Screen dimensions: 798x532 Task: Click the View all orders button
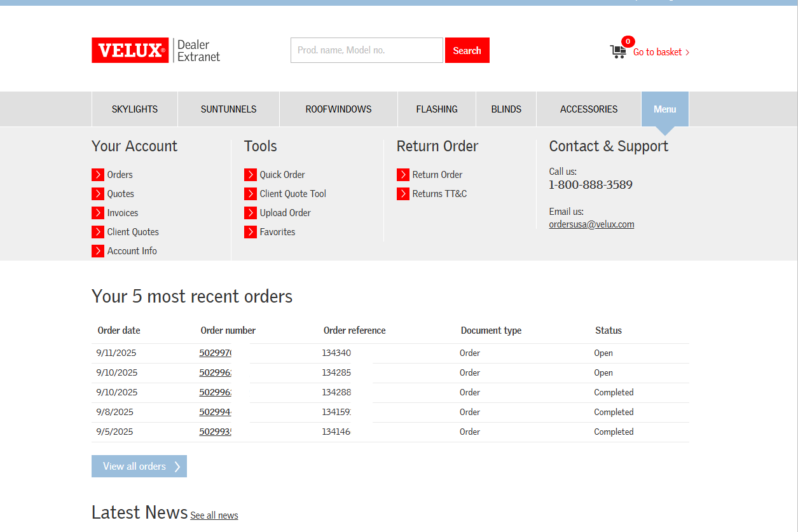point(139,467)
